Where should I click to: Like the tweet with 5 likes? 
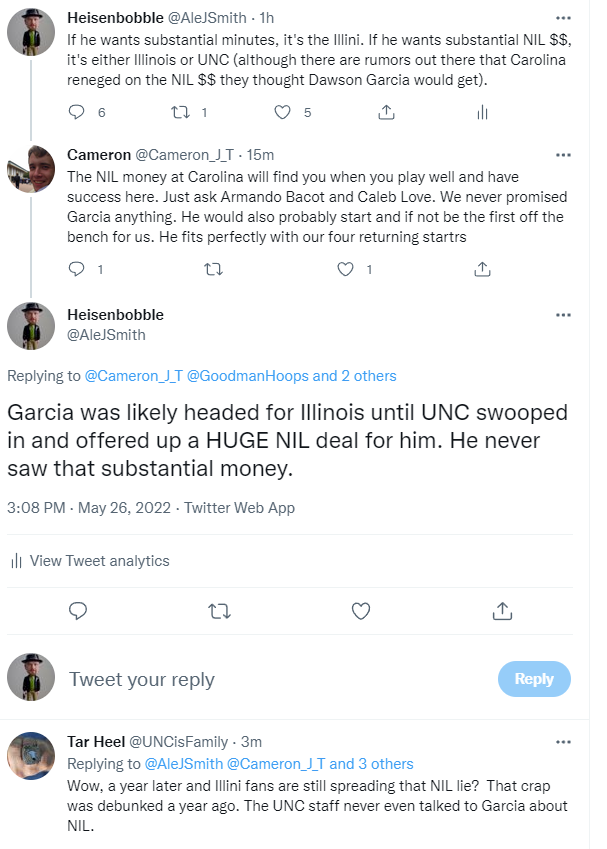click(x=282, y=112)
